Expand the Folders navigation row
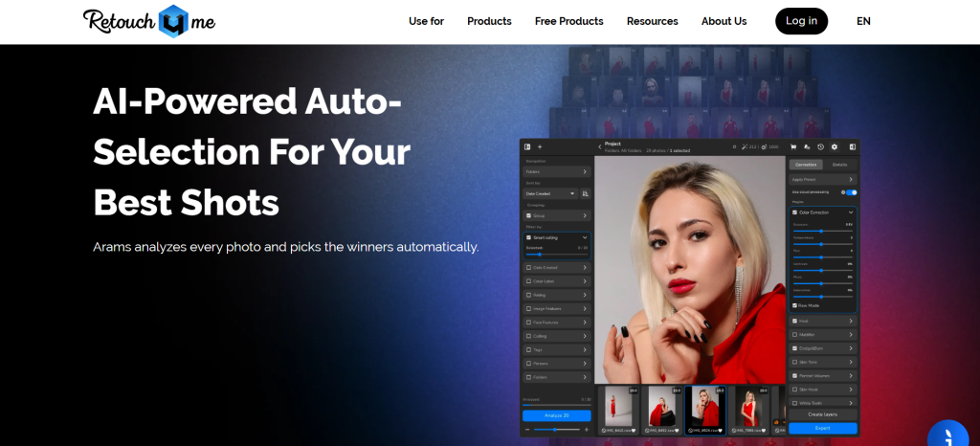The image size is (980, 446). [556, 172]
